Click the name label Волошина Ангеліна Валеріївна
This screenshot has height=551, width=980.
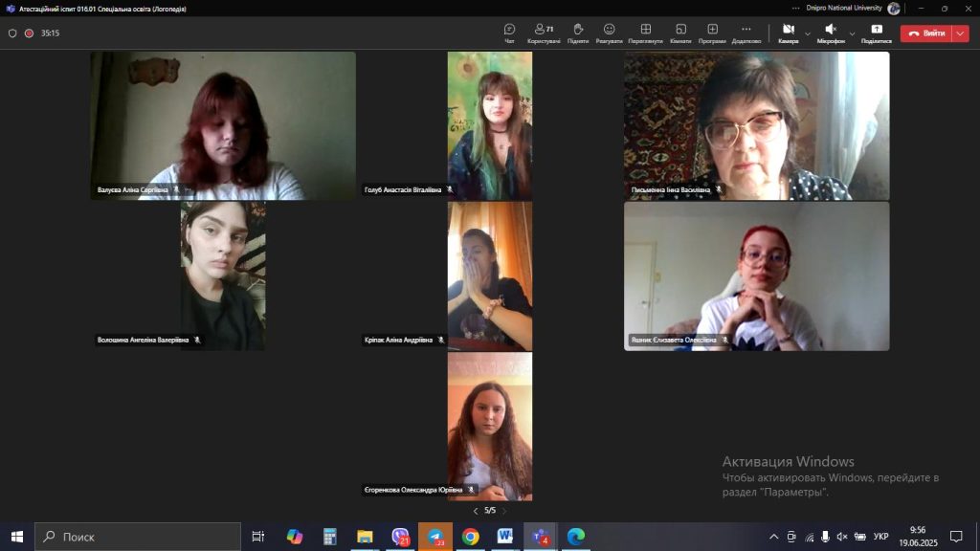[144, 341]
